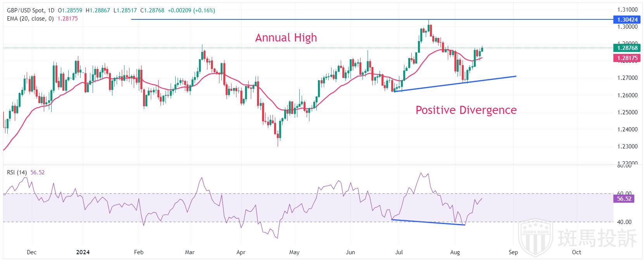644x262 pixels.
Task: Select the blue 1.30424 price label
Action: [627, 19]
